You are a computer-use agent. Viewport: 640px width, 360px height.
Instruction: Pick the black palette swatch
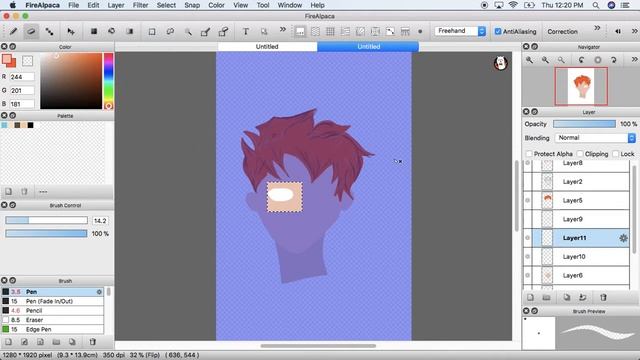[30, 125]
